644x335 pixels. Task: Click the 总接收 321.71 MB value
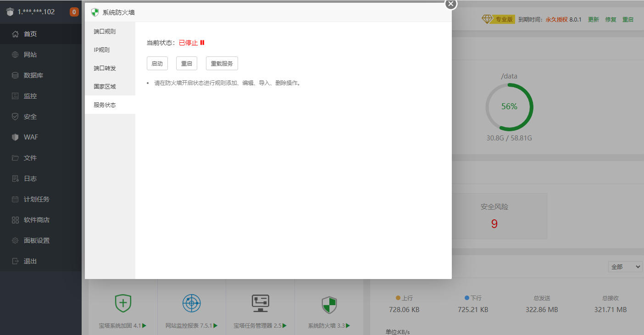tap(611, 310)
